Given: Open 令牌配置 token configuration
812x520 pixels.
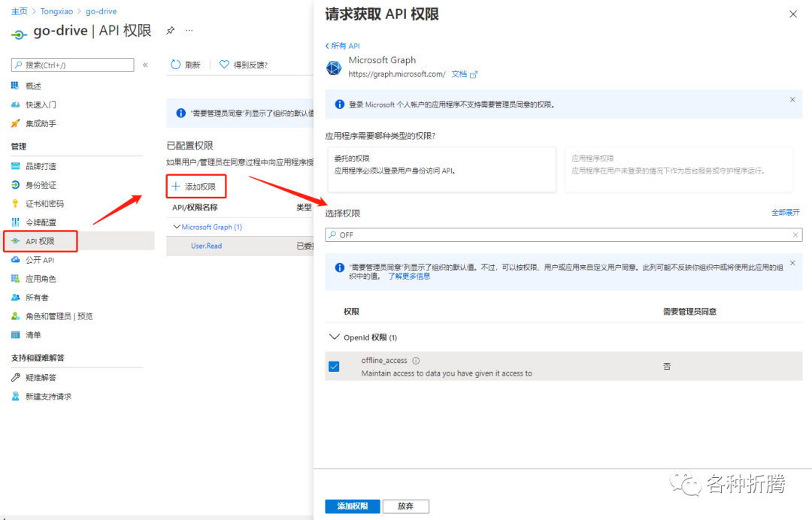Looking at the screenshot, I should [x=41, y=222].
